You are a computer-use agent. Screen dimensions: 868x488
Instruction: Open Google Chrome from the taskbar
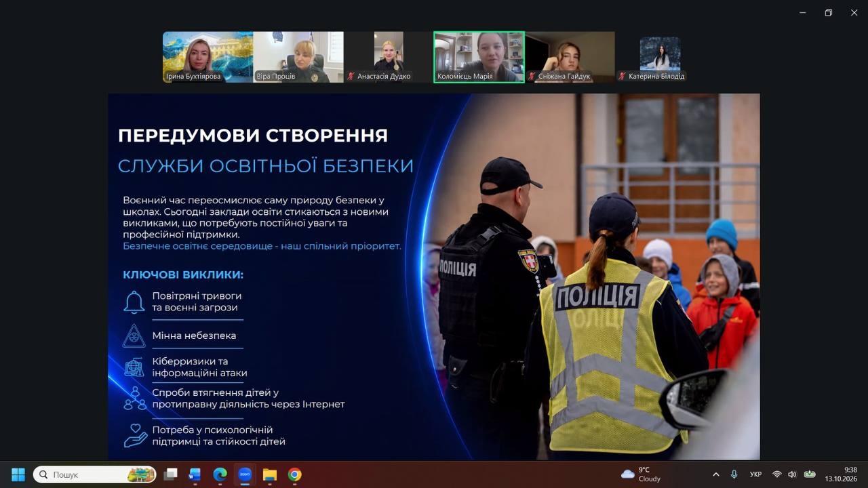294,474
